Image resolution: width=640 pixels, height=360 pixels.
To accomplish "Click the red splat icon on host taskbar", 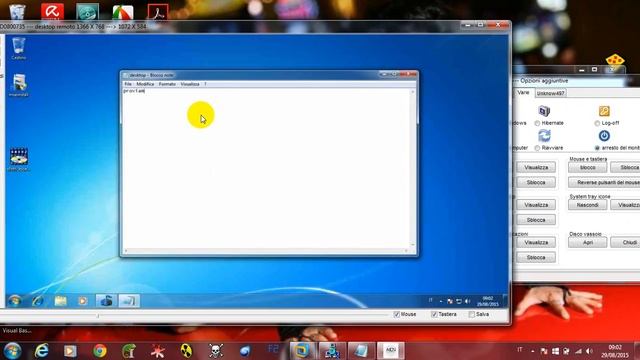I will click(158, 351).
